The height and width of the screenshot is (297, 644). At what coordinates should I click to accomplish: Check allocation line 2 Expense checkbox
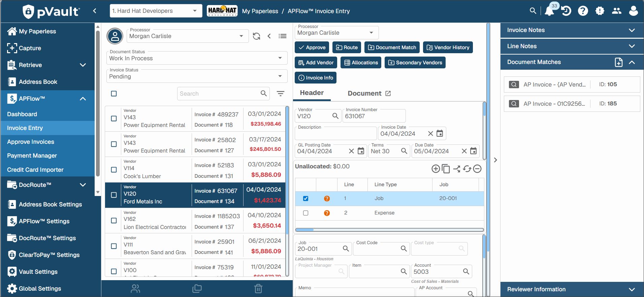click(305, 213)
